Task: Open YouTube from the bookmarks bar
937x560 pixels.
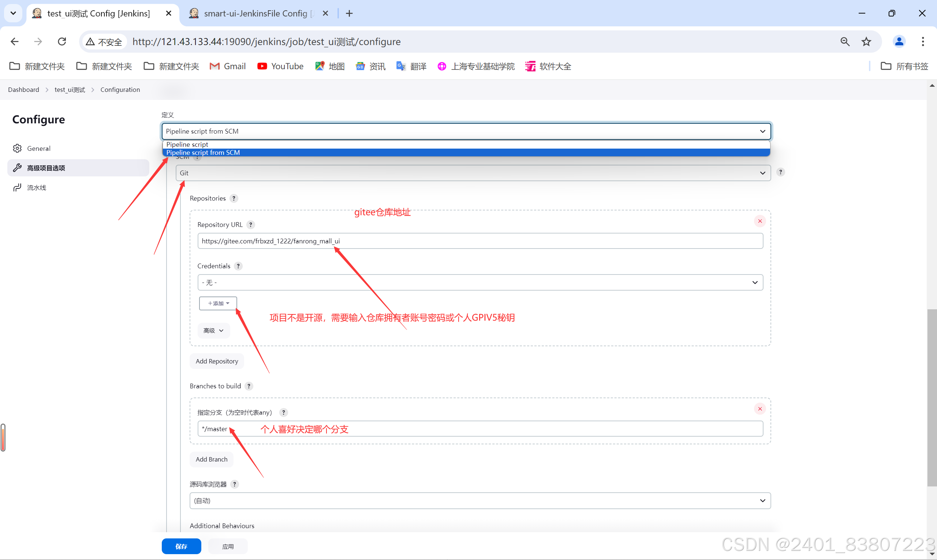Action: 280,66
